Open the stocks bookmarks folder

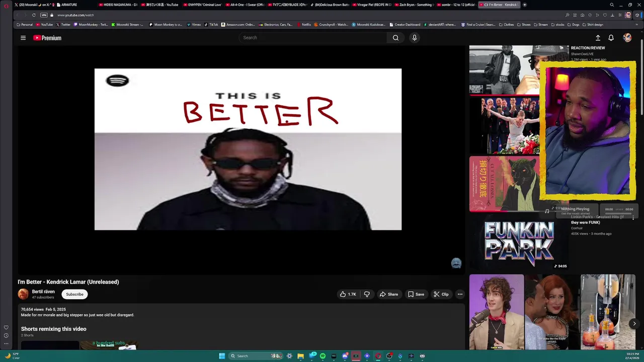[557, 25]
